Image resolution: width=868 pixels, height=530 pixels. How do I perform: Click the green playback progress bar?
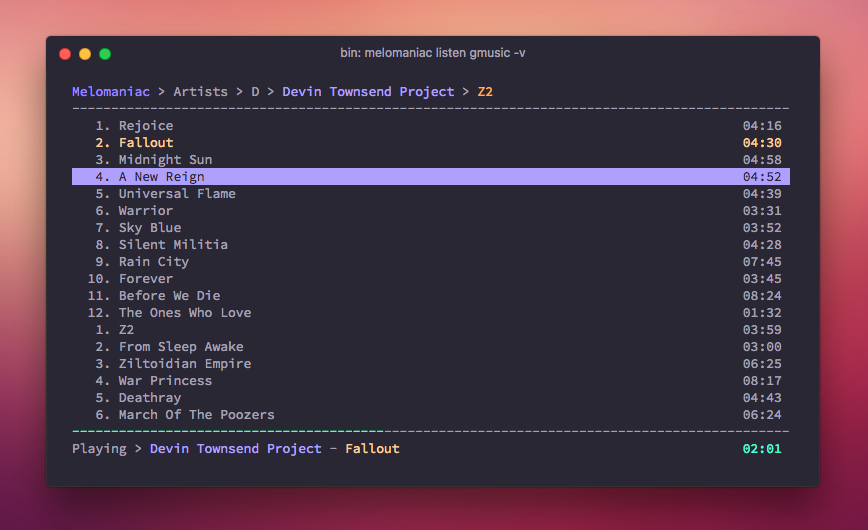pyautogui.click(x=228, y=431)
